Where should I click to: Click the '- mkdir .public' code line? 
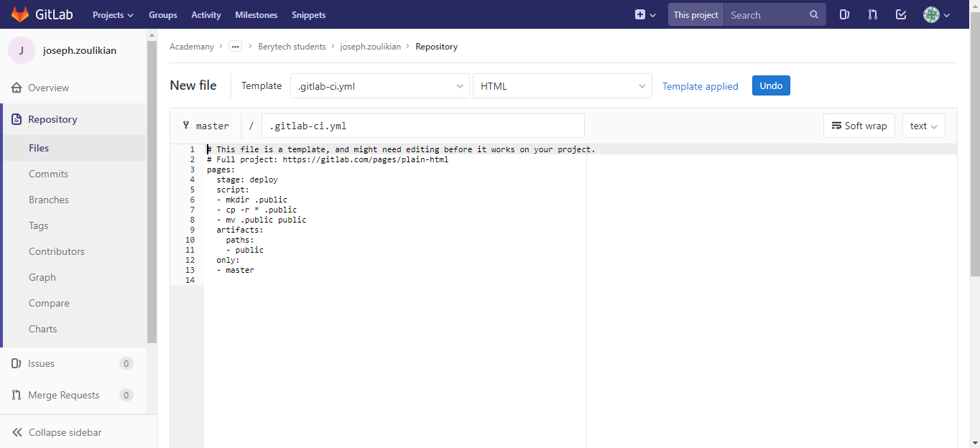click(x=251, y=200)
